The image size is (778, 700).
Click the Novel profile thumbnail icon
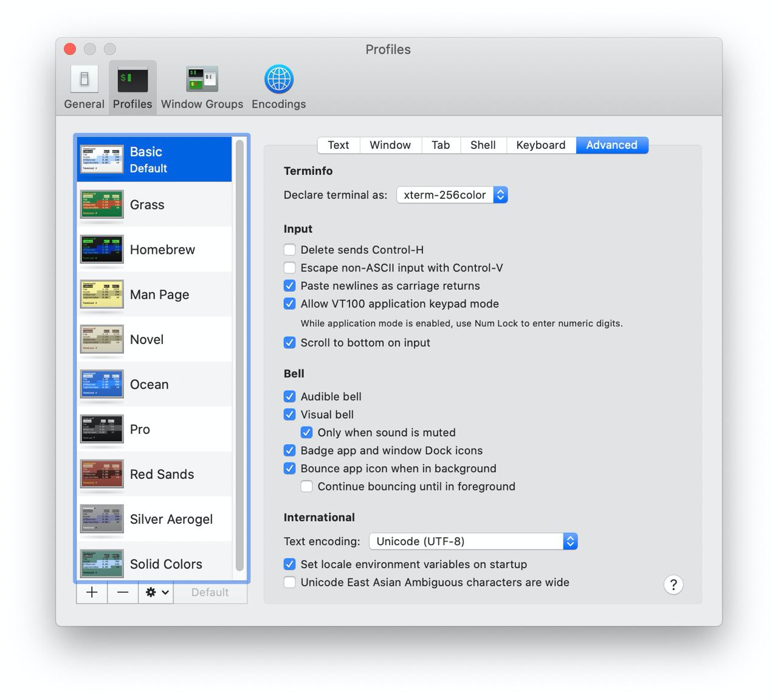point(102,339)
